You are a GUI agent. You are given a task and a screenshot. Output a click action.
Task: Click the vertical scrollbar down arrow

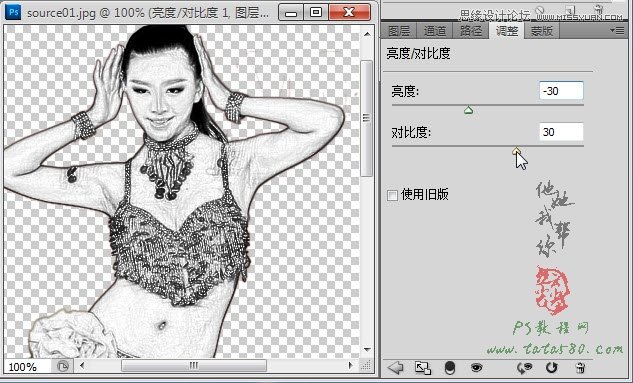click(x=367, y=349)
